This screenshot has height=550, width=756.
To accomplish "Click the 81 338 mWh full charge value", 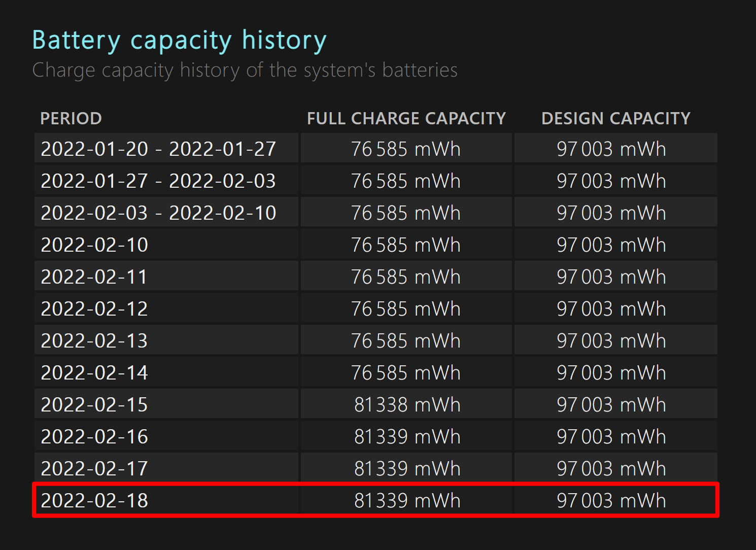I will [407, 404].
